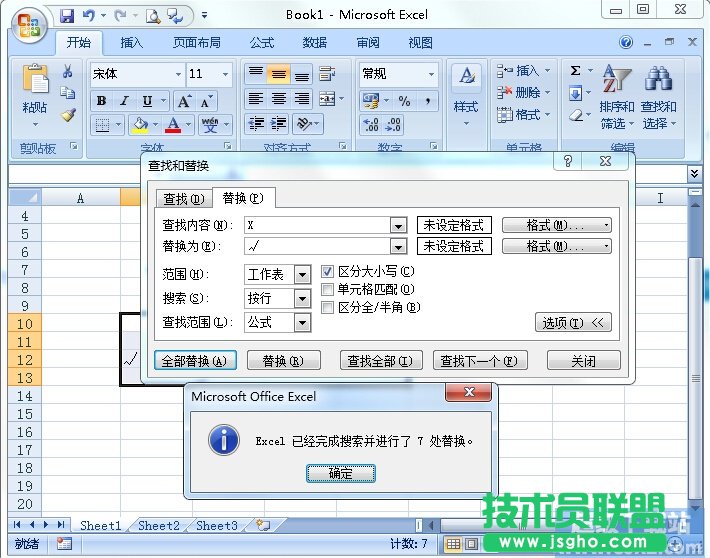Click 确定 in the message box
The width and height of the screenshot is (710, 558).
(x=341, y=474)
